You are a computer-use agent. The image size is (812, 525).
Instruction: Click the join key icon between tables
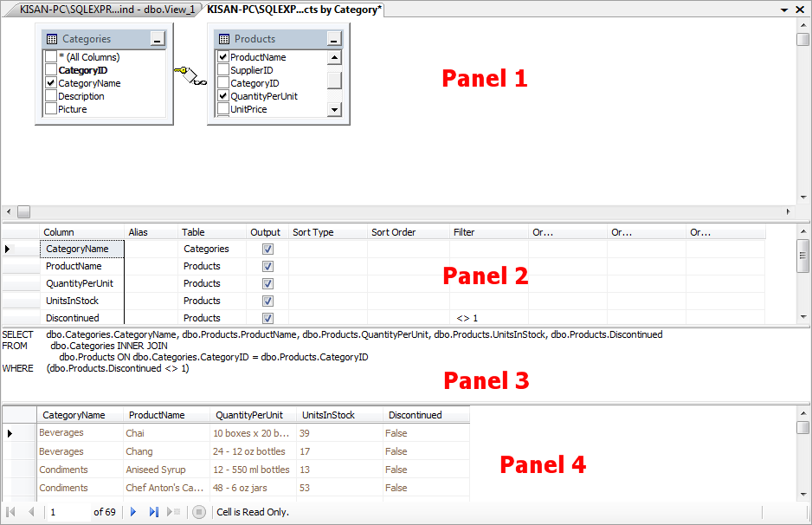[x=190, y=75]
